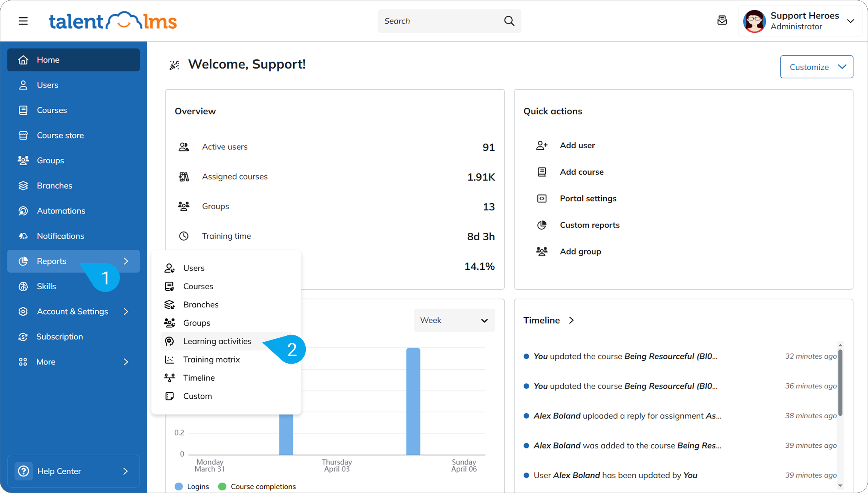This screenshot has height=493, width=868.
Task: Click the timeline panel scrollbar
Action: [840, 383]
